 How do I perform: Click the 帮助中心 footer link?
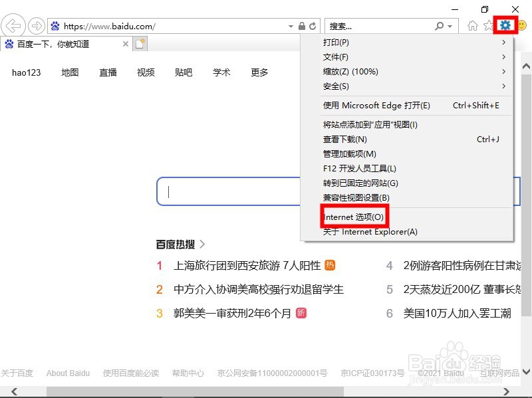188,373
